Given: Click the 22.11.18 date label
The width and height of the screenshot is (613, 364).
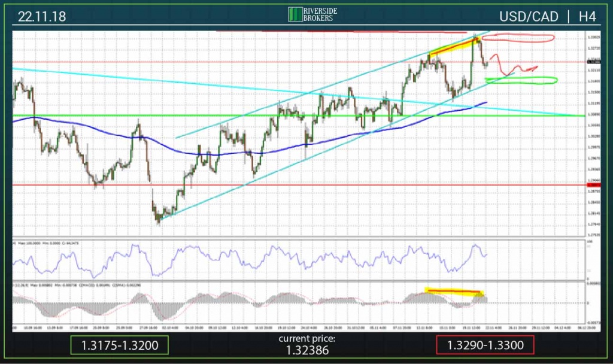Looking at the screenshot, I should tap(42, 17).
